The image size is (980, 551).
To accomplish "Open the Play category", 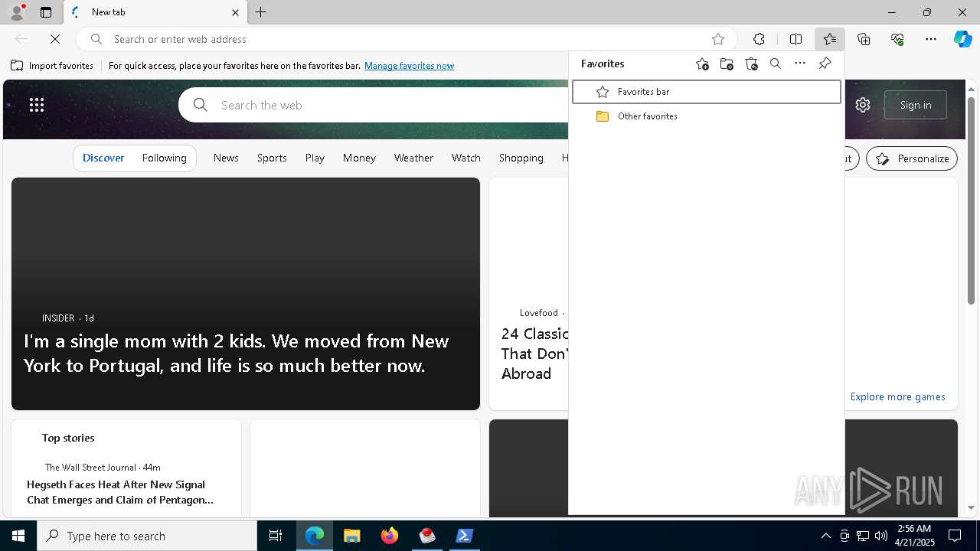I will 315,158.
